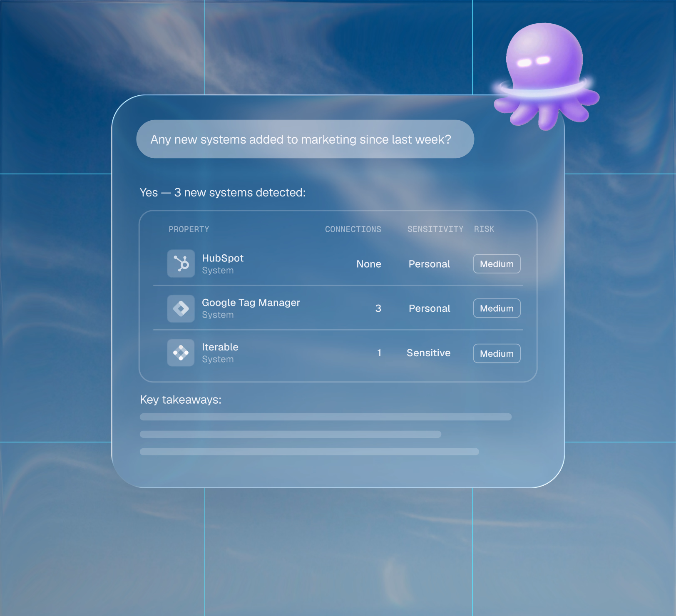This screenshot has width=676, height=616.
Task: Click the purple octopus assistant mascot
Action: (547, 76)
